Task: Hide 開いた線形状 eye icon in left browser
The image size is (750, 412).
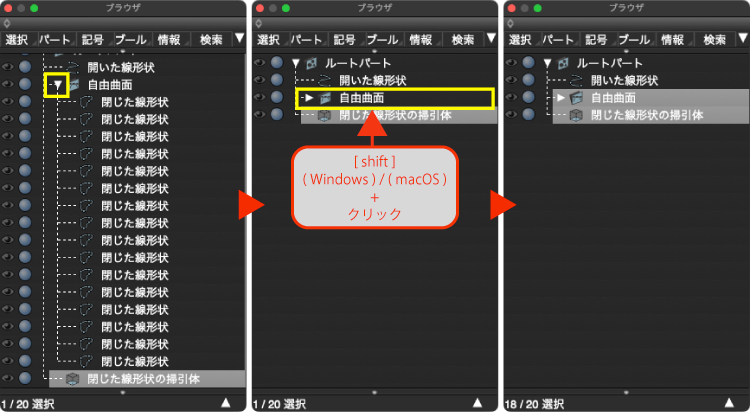Action: 8,67
